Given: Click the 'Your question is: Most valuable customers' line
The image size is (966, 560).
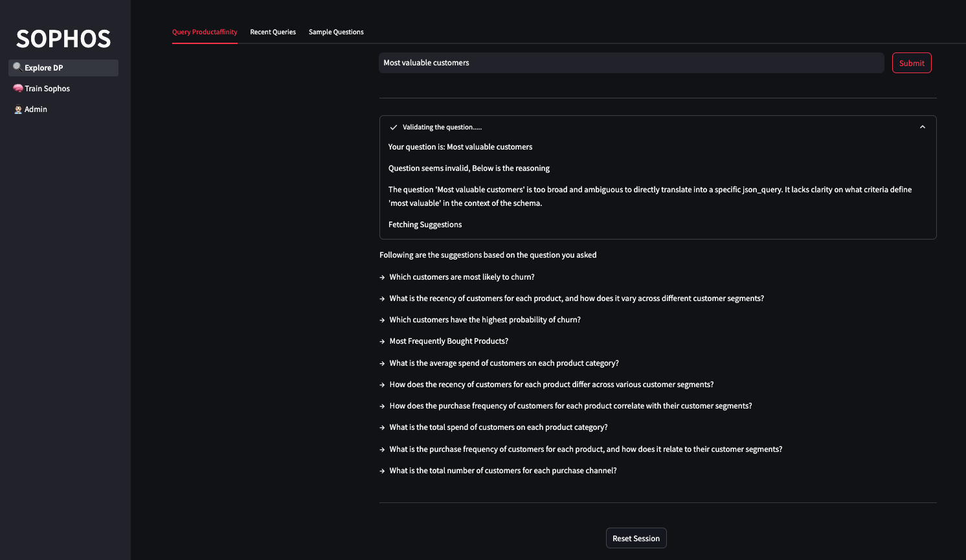Looking at the screenshot, I should coord(460,147).
